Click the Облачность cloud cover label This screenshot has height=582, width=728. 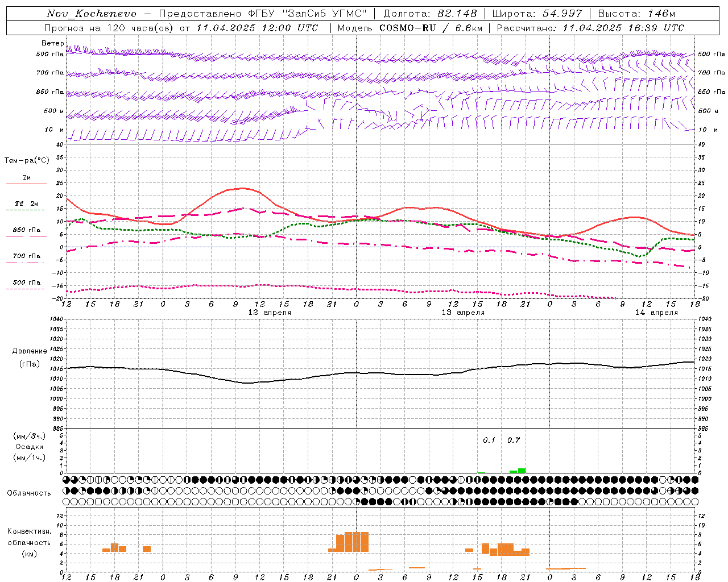tap(29, 493)
